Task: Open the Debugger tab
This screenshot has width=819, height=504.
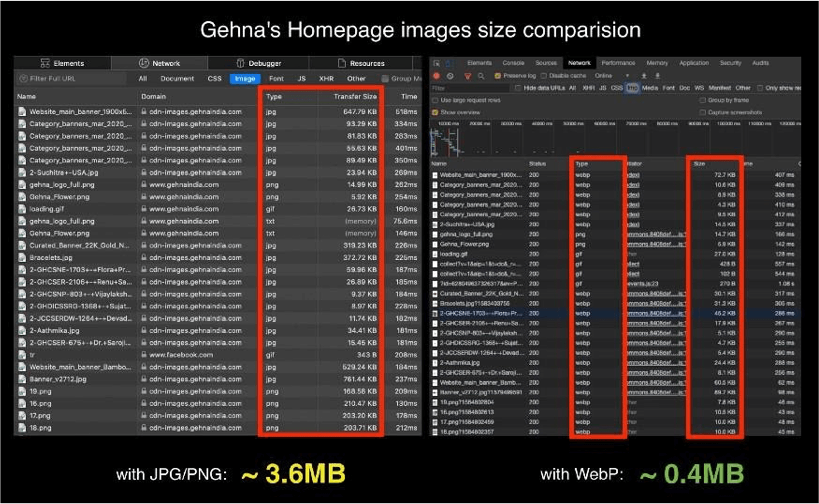Action: point(258,63)
